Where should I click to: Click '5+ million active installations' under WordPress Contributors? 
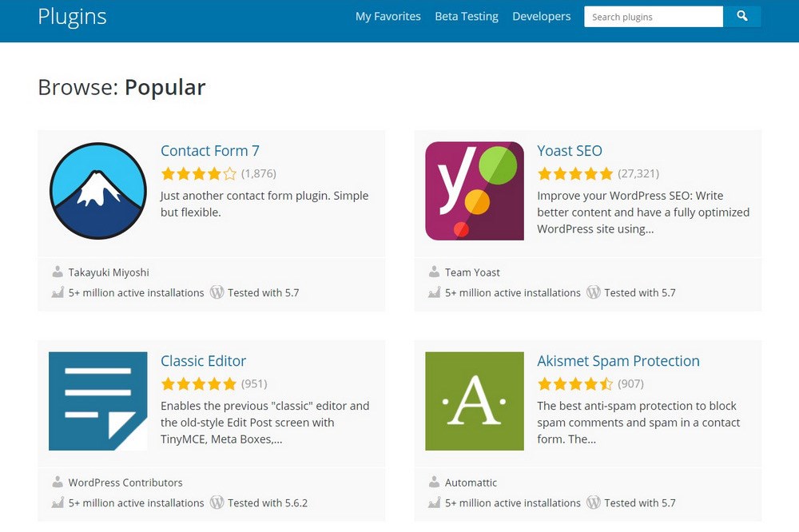[136, 503]
